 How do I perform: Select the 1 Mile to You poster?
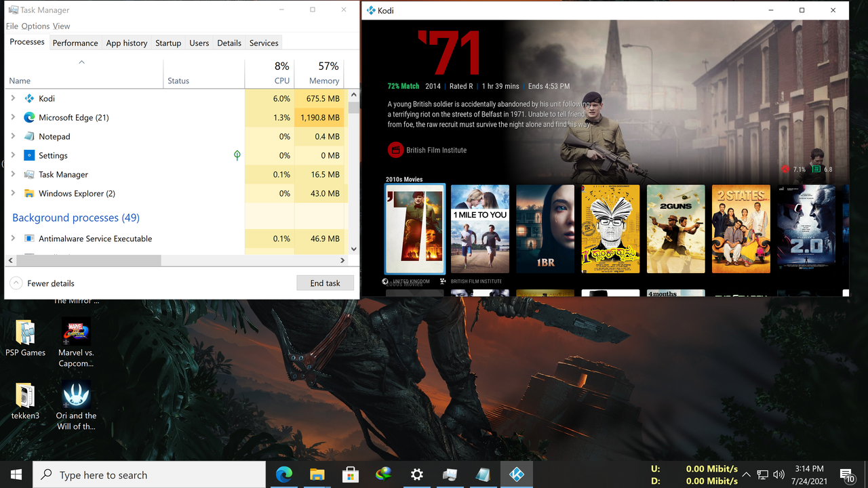click(480, 229)
